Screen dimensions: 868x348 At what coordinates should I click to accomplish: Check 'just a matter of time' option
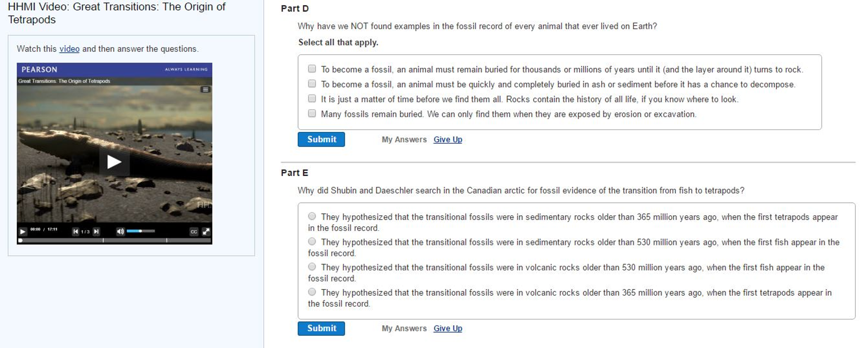coord(312,98)
